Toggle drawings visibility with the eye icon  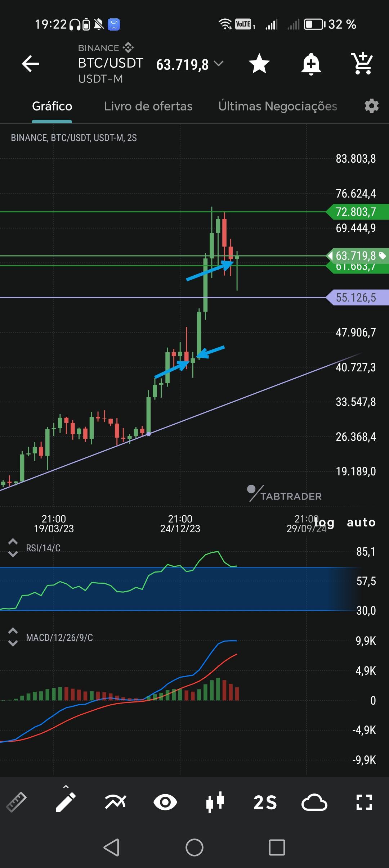[x=165, y=802]
